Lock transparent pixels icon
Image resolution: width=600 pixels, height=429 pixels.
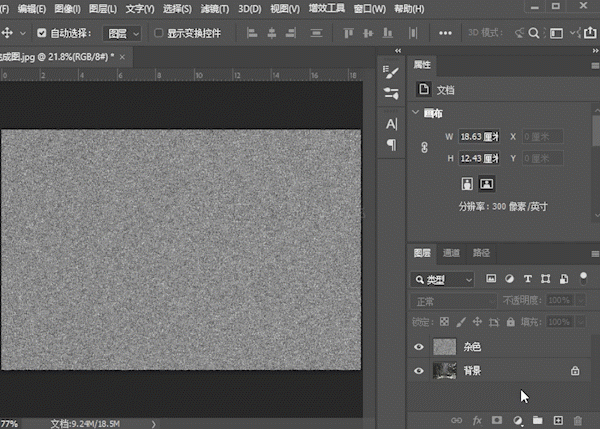(x=444, y=322)
